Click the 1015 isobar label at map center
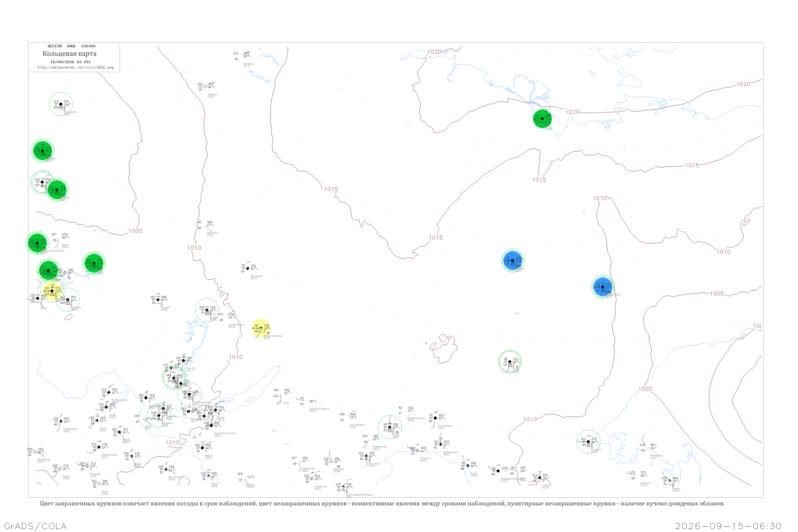Image resolution: width=798 pixels, height=532 pixels. tap(331, 189)
